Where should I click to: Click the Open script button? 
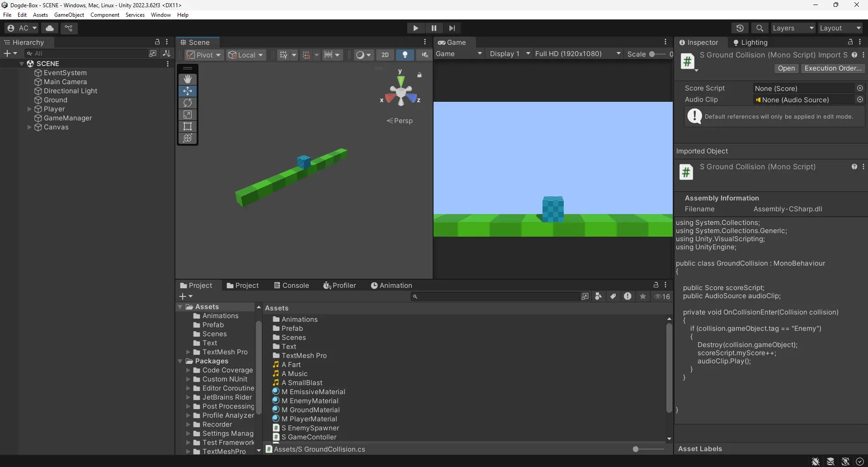click(x=786, y=68)
